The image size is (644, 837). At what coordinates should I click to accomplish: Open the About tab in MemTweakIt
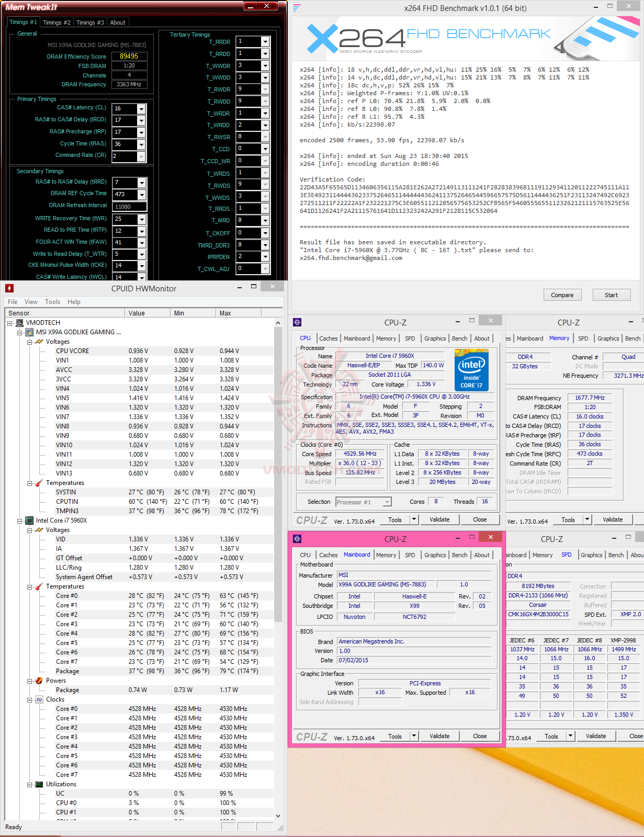[x=118, y=22]
